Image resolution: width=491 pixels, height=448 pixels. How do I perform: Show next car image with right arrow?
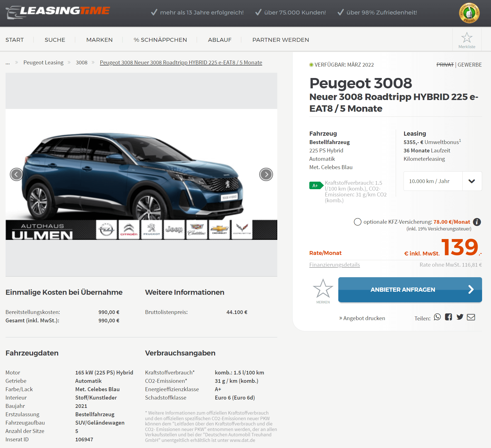(266, 174)
